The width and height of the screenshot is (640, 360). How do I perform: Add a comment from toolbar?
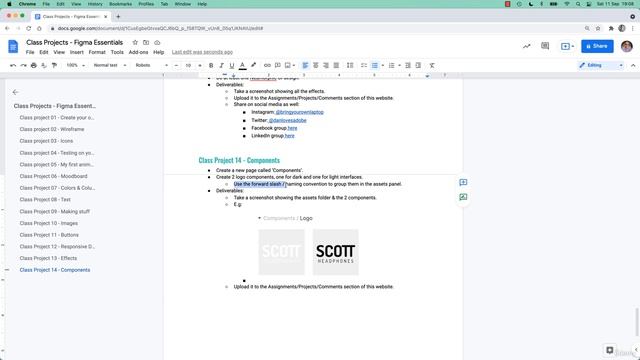pyautogui.click(x=278, y=65)
